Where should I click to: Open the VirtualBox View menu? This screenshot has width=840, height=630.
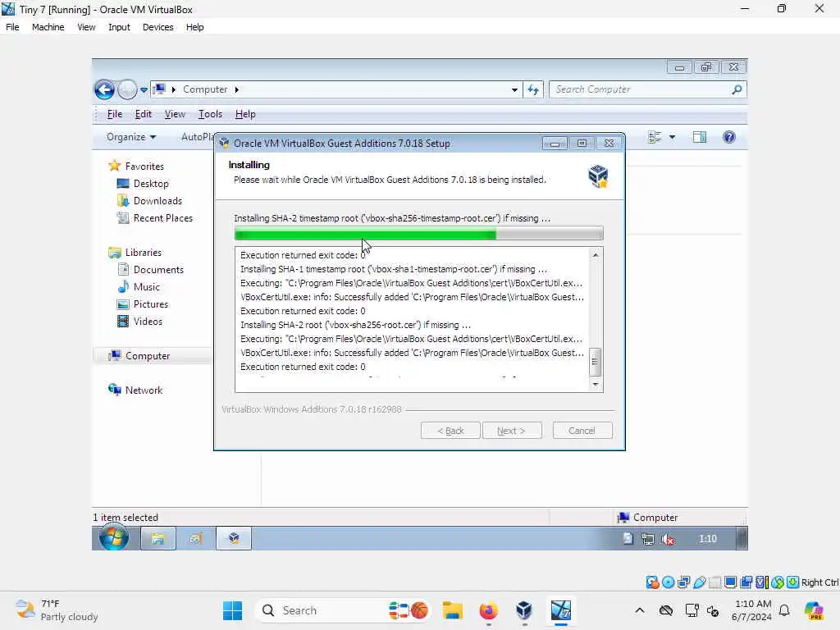click(86, 27)
